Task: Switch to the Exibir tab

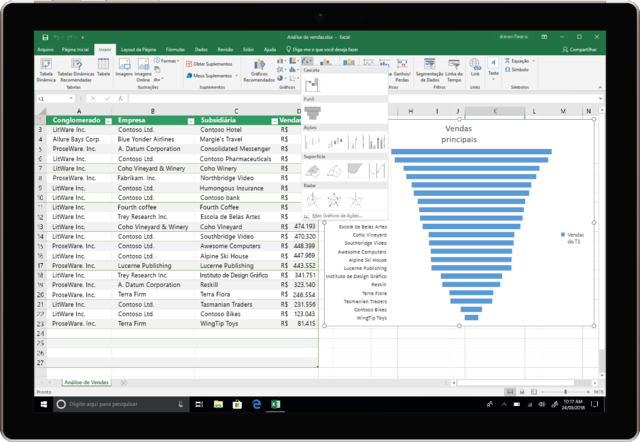Action: tap(249, 49)
